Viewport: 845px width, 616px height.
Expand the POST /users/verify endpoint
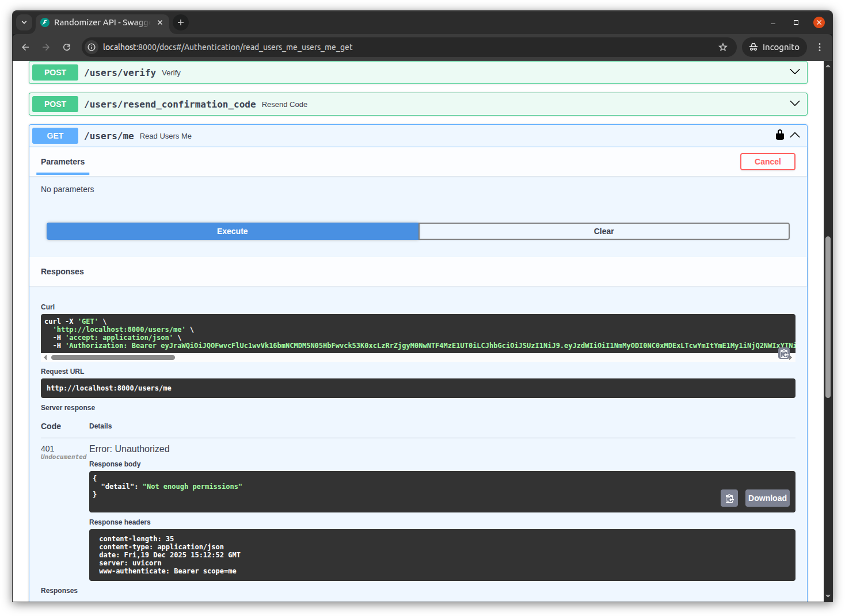(794, 72)
